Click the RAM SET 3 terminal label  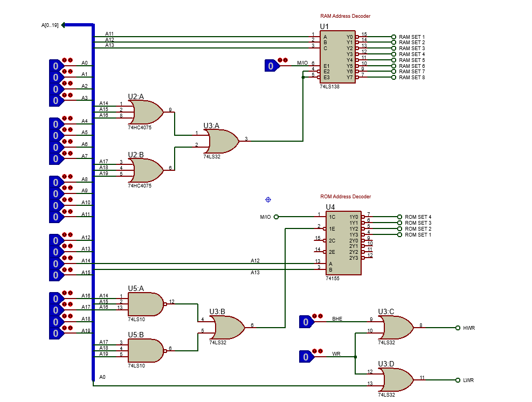pos(412,48)
